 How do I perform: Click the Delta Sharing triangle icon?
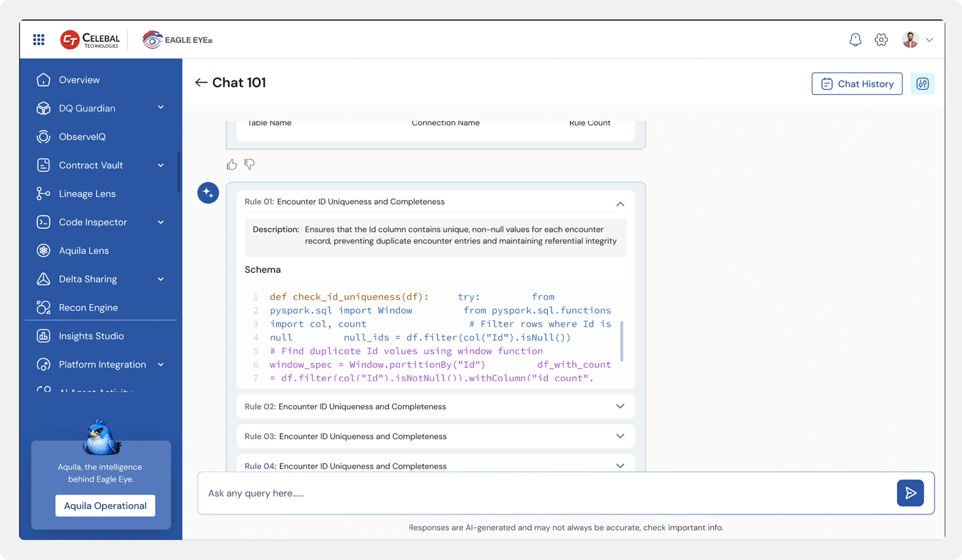(x=43, y=279)
